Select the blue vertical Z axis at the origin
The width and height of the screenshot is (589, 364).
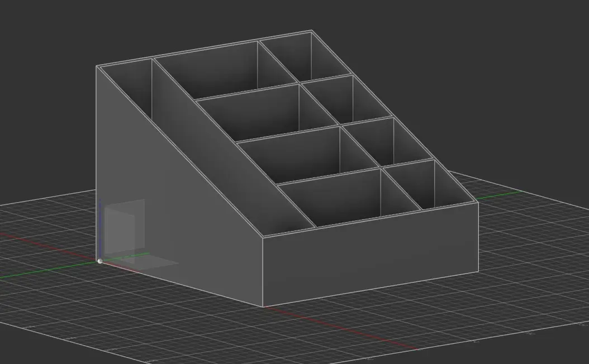point(100,229)
